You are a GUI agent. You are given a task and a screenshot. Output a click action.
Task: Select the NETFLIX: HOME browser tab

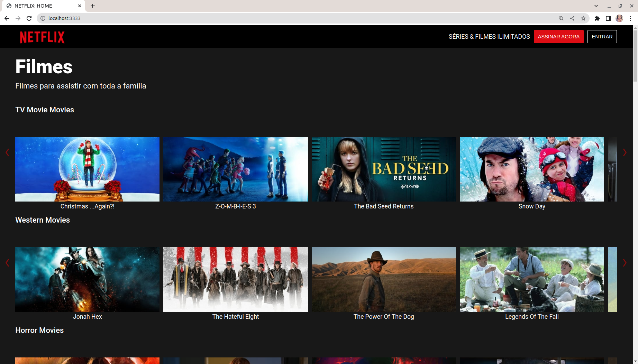[x=42, y=6]
